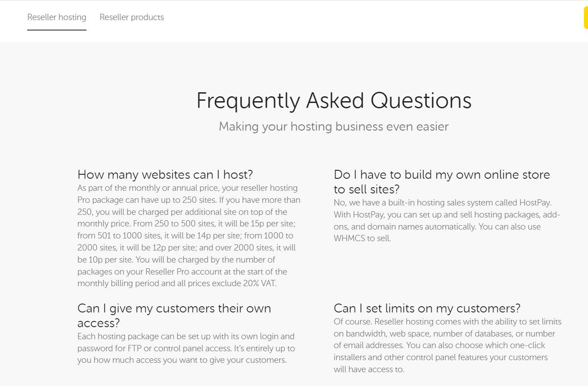Click the 'Can I set limits on my customers?' heading

coord(427,308)
